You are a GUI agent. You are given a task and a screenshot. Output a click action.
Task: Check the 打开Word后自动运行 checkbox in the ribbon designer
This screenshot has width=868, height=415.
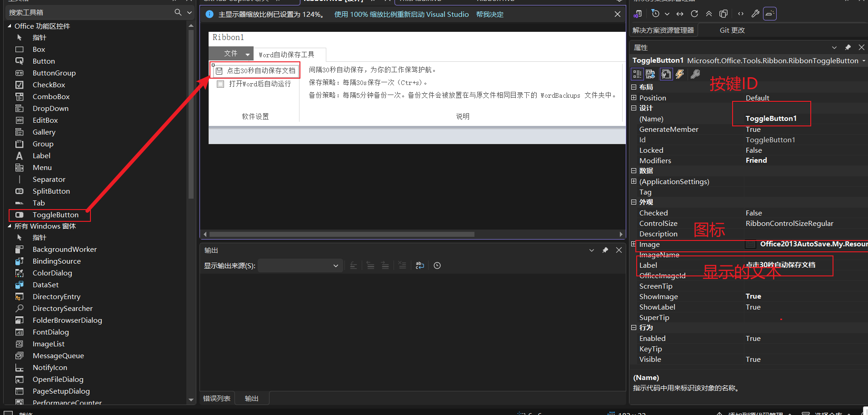pyautogui.click(x=220, y=84)
